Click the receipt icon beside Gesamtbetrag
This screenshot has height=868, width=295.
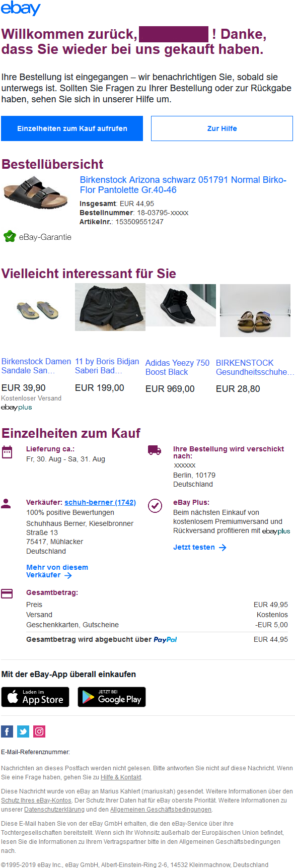(7, 593)
